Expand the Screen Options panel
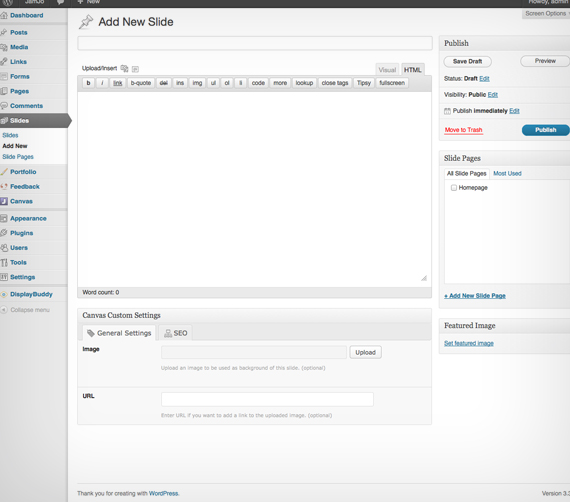Screen dimensions: 570x502 click(546, 13)
